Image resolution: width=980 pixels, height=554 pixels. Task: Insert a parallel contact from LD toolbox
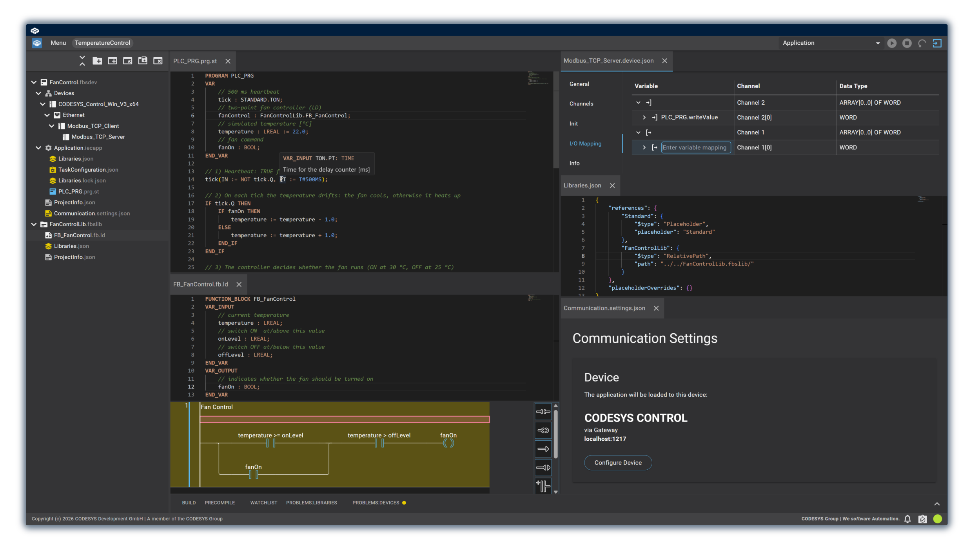pos(543,486)
